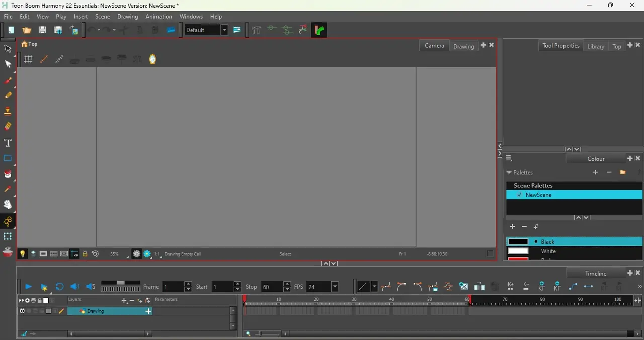The height and width of the screenshot is (340, 644).
Task: Select the Hand pan tool
Action: 8,205
